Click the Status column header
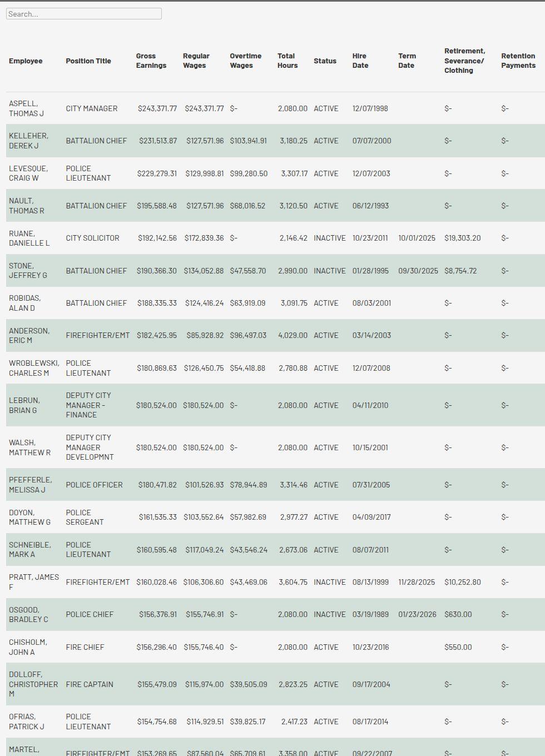This screenshot has height=756, width=545. coord(325,61)
